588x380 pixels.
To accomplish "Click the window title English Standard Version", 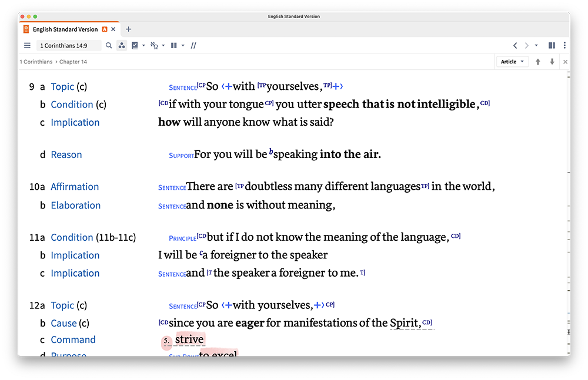I will pyautogui.click(x=293, y=16).
